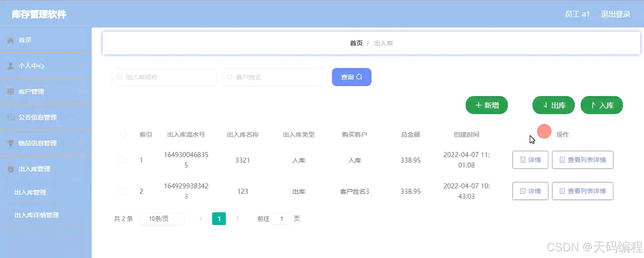Open 首页 in the sidebar
644x258 pixels.
pos(46,40)
